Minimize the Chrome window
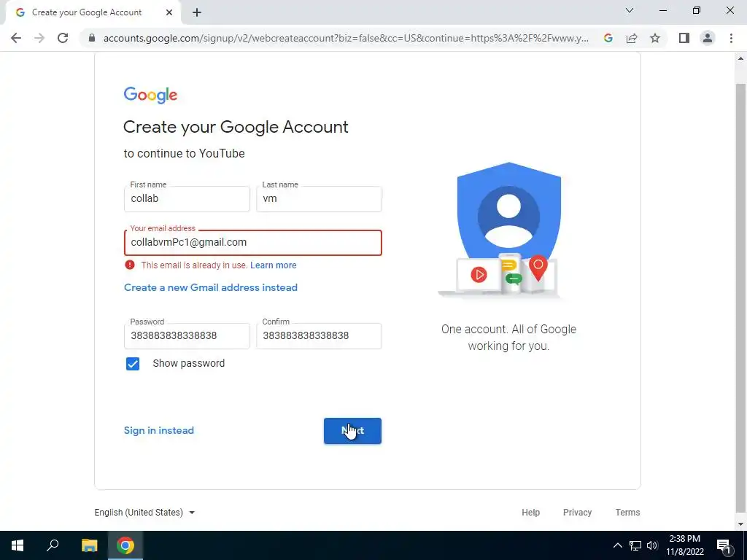Image resolution: width=747 pixels, height=560 pixels. coord(662,10)
